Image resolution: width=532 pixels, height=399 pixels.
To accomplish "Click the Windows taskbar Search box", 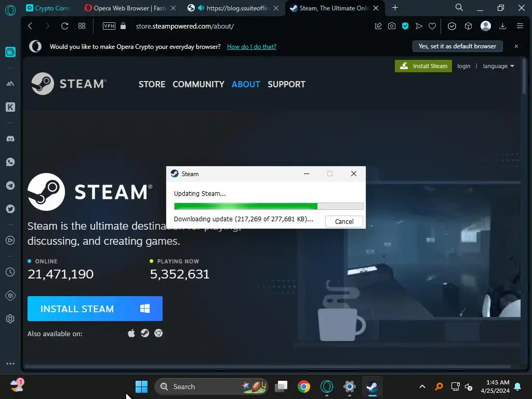I will 211,387.
